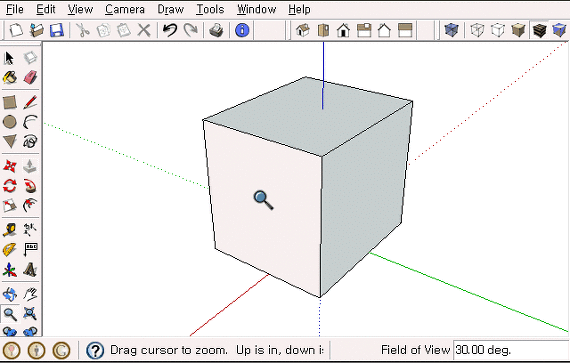The width and height of the screenshot is (570, 363).
Task: Select the Follow Me tool
Action: coord(30,186)
